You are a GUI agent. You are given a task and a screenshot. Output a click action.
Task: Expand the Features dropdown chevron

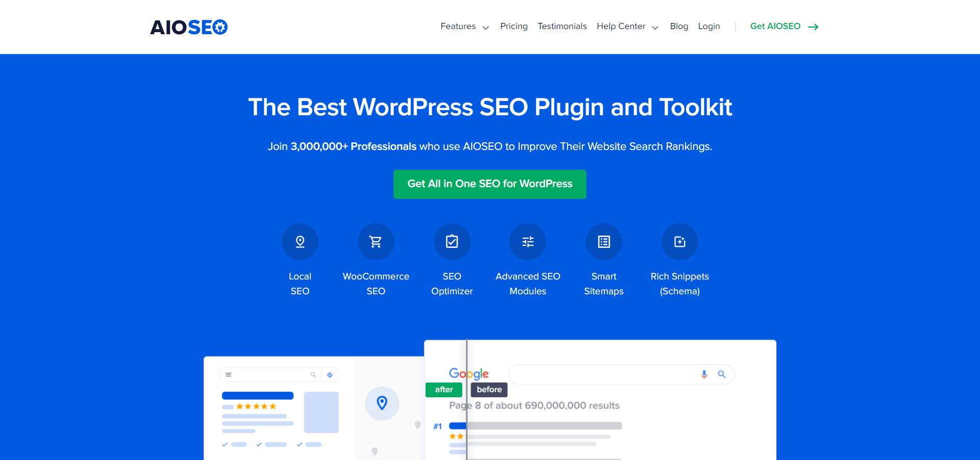pyautogui.click(x=485, y=28)
